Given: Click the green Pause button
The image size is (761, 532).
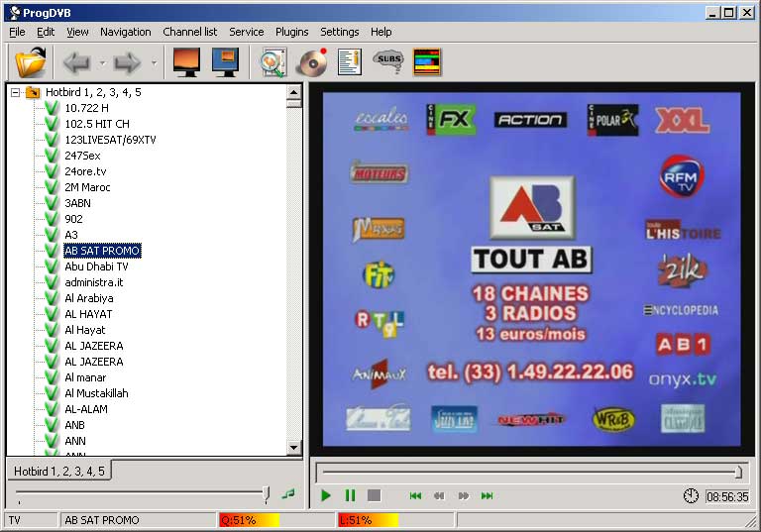Looking at the screenshot, I should click(350, 496).
